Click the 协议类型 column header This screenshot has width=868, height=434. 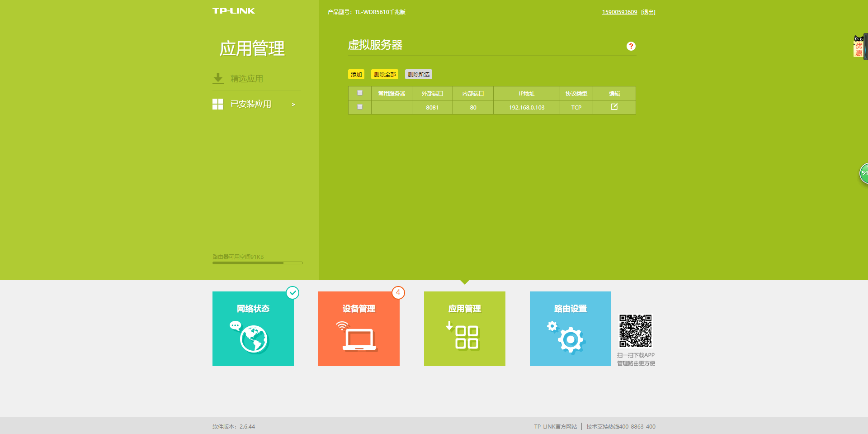tap(576, 93)
